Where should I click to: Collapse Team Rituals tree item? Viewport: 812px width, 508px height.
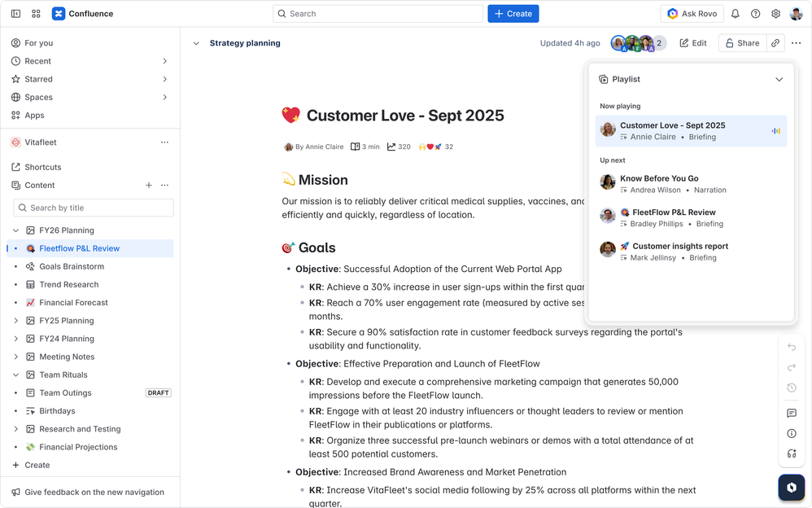pyautogui.click(x=15, y=374)
